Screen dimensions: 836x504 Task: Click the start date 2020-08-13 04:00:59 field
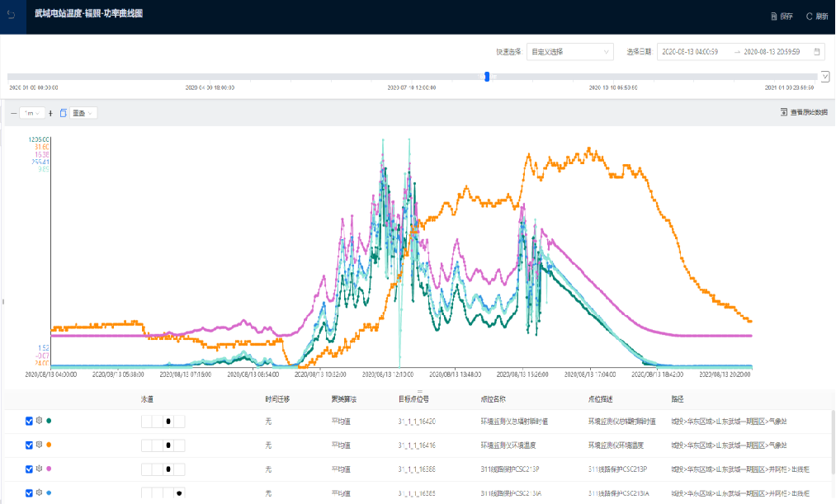click(691, 52)
